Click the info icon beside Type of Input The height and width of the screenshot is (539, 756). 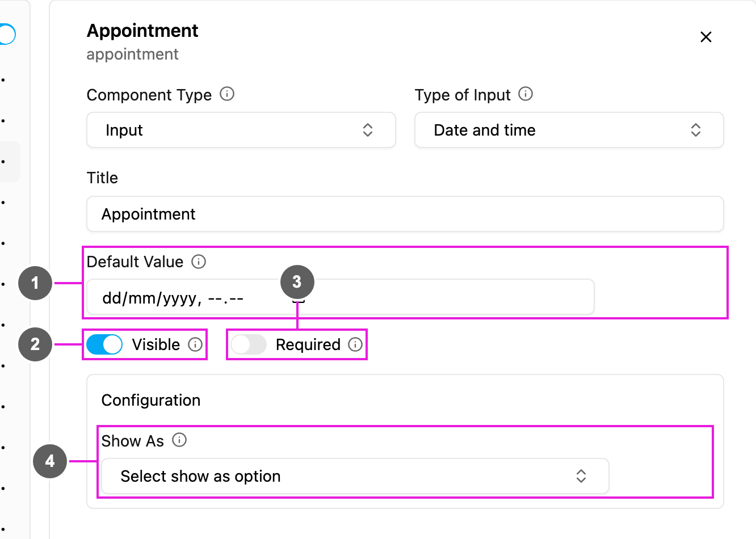pyautogui.click(x=526, y=94)
